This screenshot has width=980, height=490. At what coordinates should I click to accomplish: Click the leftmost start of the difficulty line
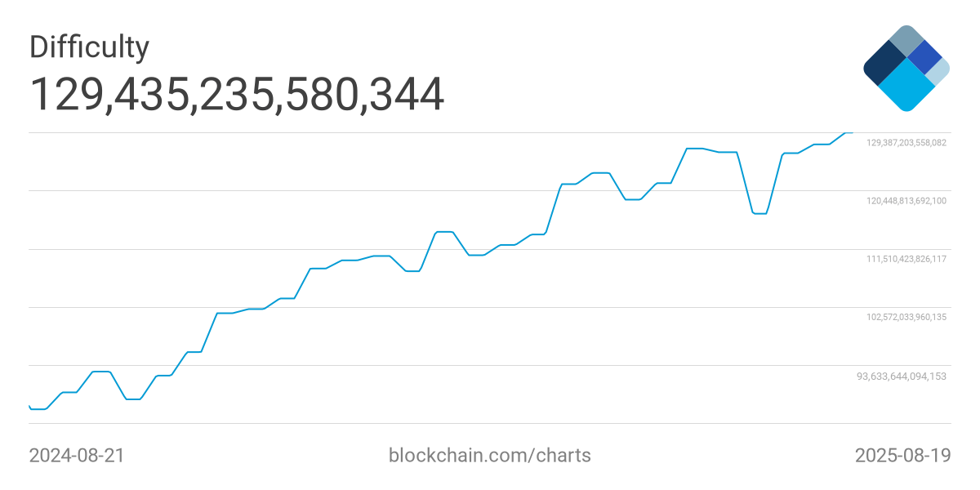tap(29, 406)
